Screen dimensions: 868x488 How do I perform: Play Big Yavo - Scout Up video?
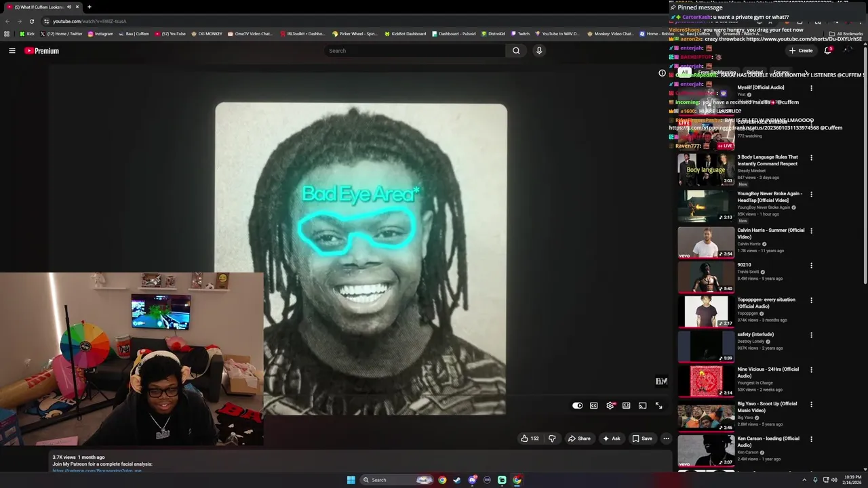(x=706, y=415)
